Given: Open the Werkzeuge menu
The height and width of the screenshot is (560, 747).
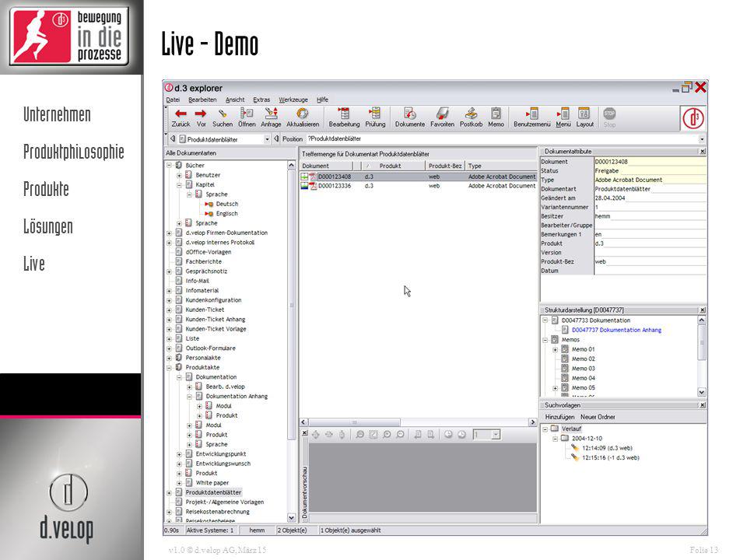Looking at the screenshot, I should (x=293, y=100).
